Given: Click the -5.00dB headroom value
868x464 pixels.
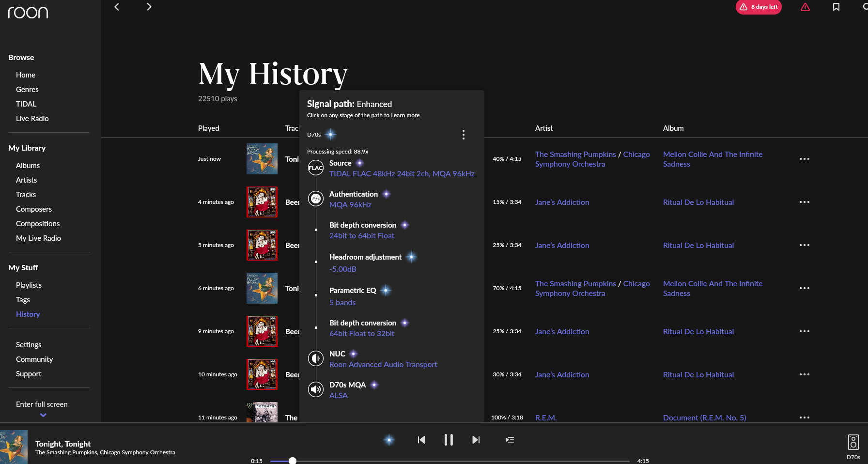Looking at the screenshot, I should tap(343, 269).
